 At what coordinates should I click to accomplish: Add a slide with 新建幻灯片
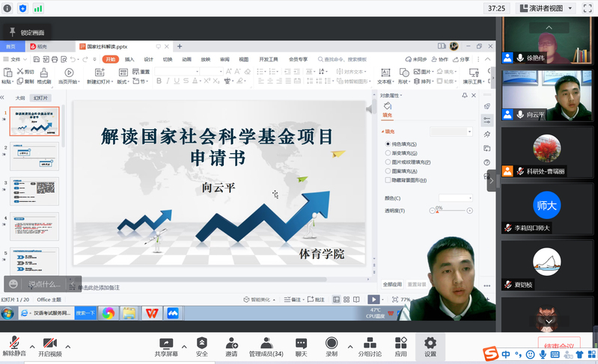point(100,75)
